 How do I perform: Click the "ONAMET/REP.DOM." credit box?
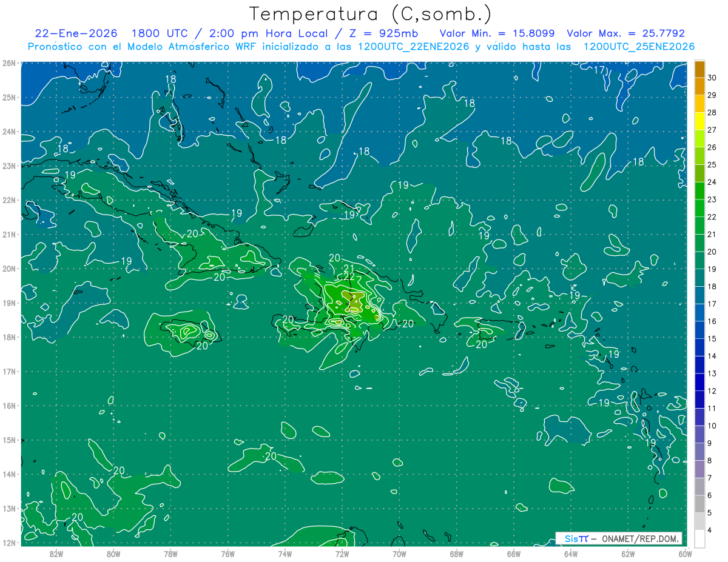click(619, 538)
